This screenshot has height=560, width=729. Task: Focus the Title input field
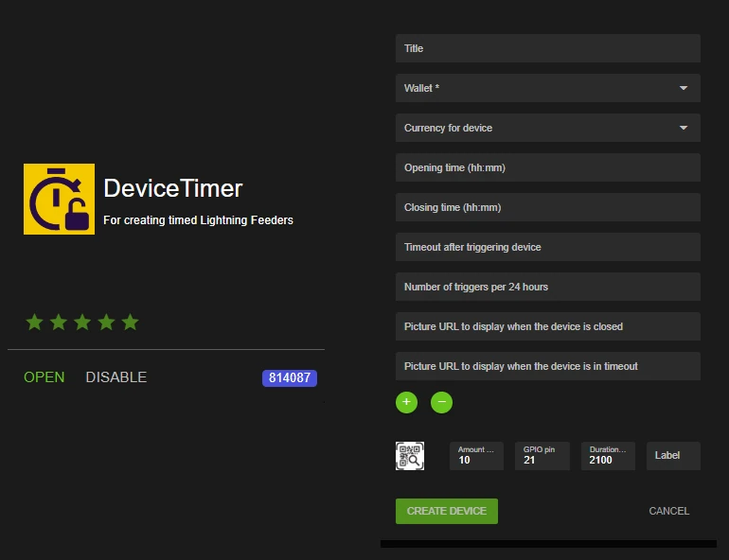point(547,48)
